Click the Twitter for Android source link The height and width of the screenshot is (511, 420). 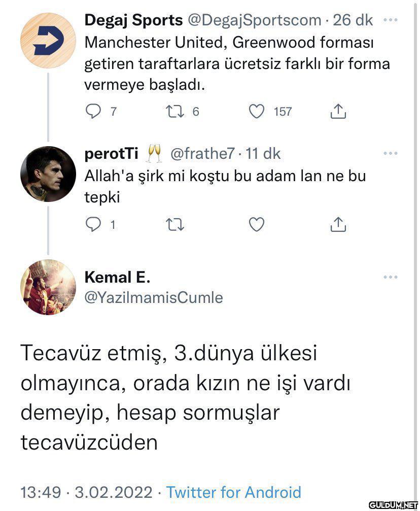pos(234,492)
